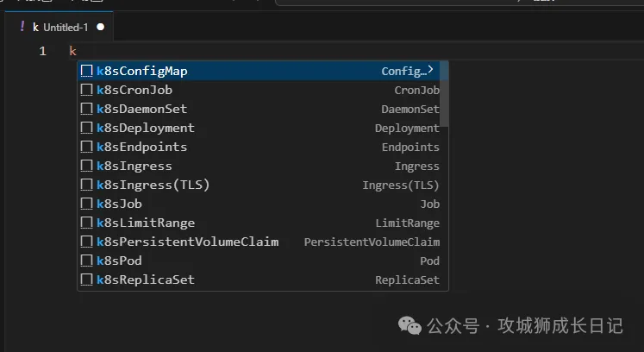Select the k8sDeployment suggestion
This screenshot has height=352, width=644.
[x=145, y=128]
